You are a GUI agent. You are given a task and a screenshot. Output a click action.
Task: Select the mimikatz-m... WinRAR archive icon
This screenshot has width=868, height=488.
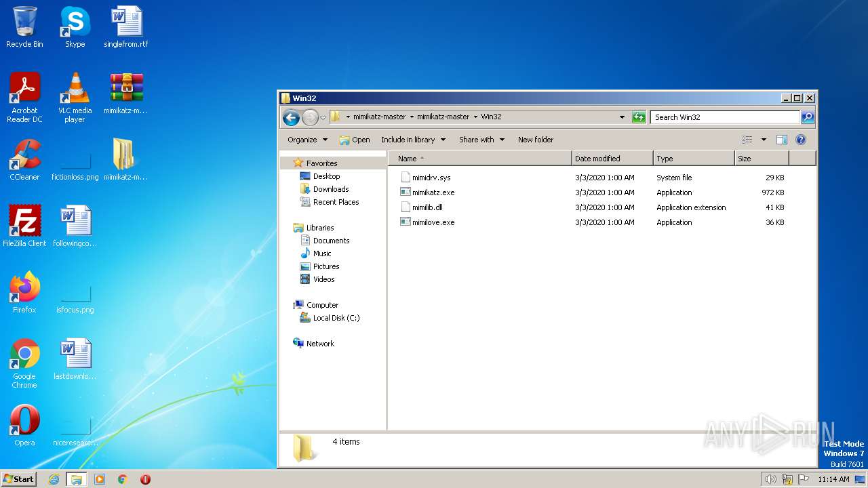tap(126, 94)
